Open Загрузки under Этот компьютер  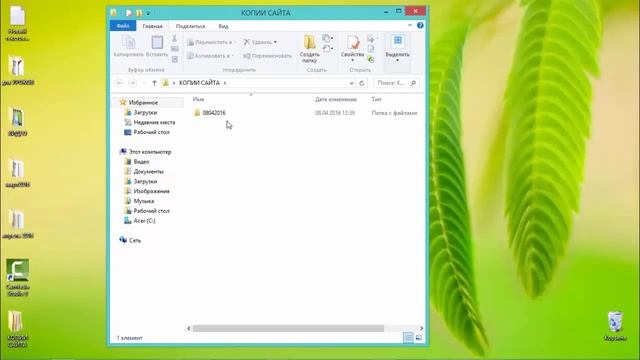pyautogui.click(x=145, y=181)
